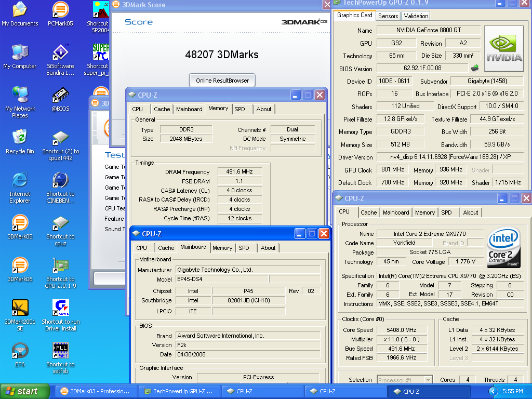In CPU-Z Memory window, open About tab
The height and width of the screenshot is (399, 532).
tap(263, 109)
